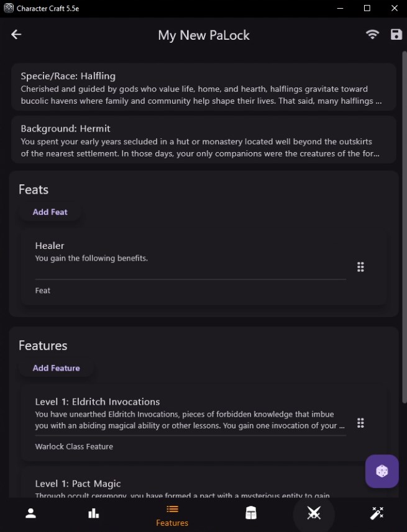Click the Add Feat button

50,212
